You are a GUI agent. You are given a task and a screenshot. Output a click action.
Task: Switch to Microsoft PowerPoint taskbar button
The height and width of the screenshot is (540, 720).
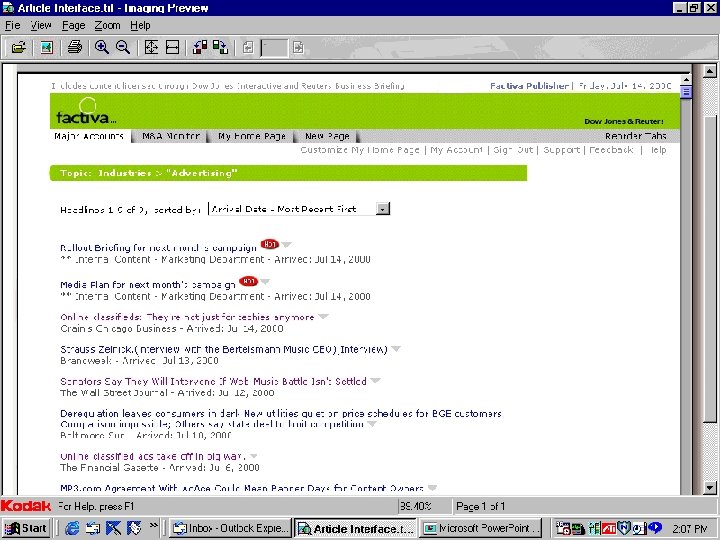(480, 529)
